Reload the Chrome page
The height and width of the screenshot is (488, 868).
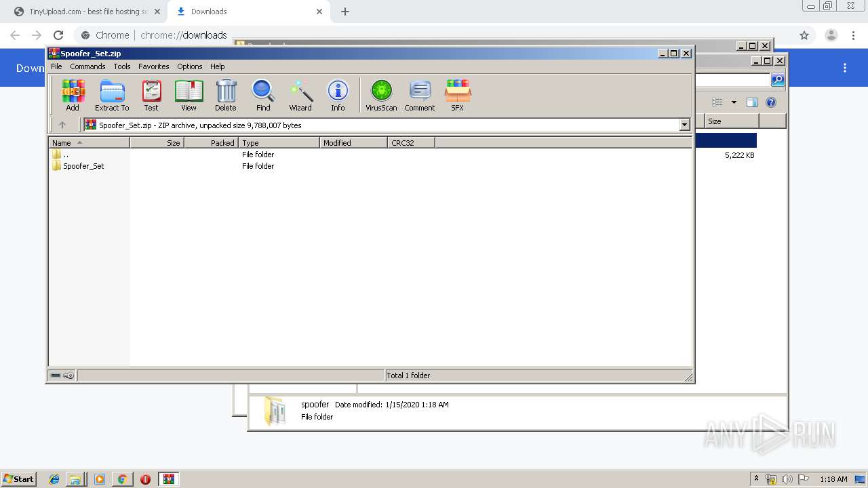[58, 35]
